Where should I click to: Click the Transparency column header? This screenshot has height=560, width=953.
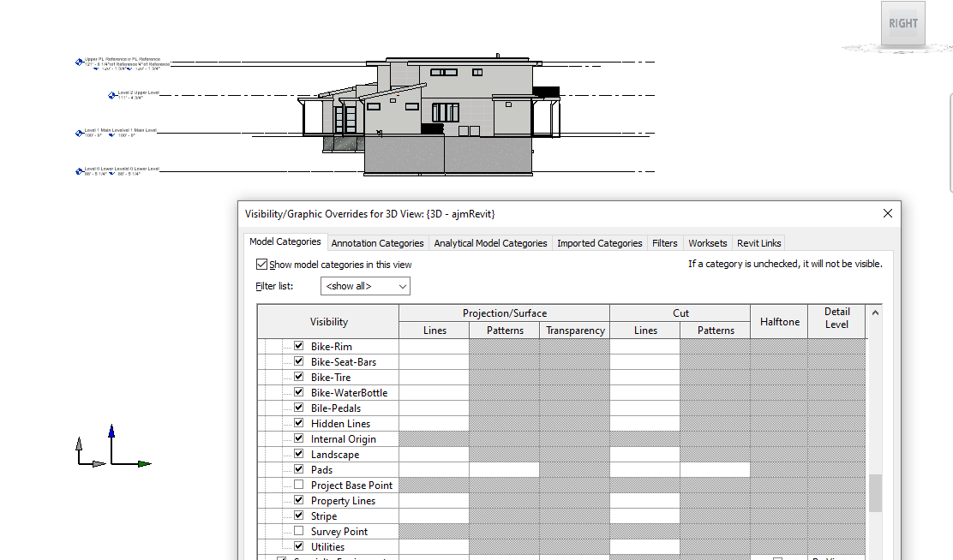pyautogui.click(x=575, y=331)
